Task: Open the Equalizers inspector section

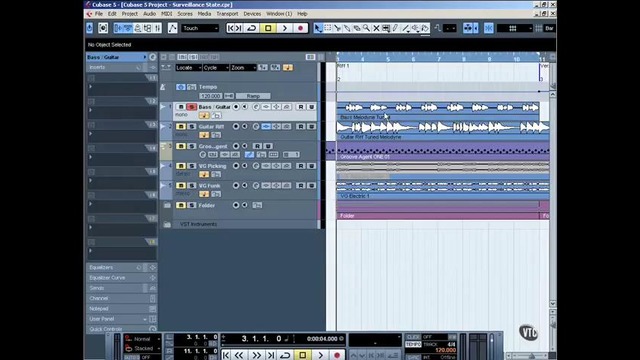Action: [122, 267]
